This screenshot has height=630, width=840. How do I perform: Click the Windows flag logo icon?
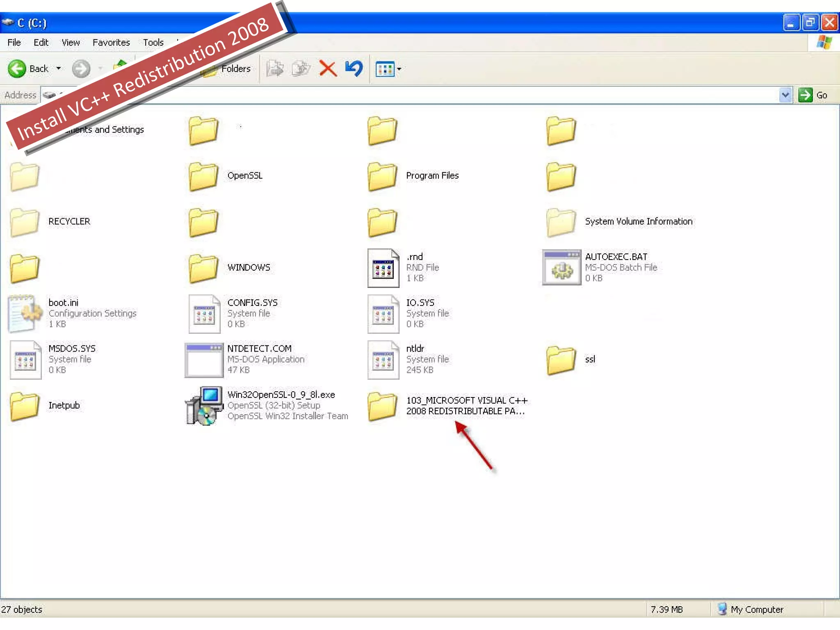point(824,43)
